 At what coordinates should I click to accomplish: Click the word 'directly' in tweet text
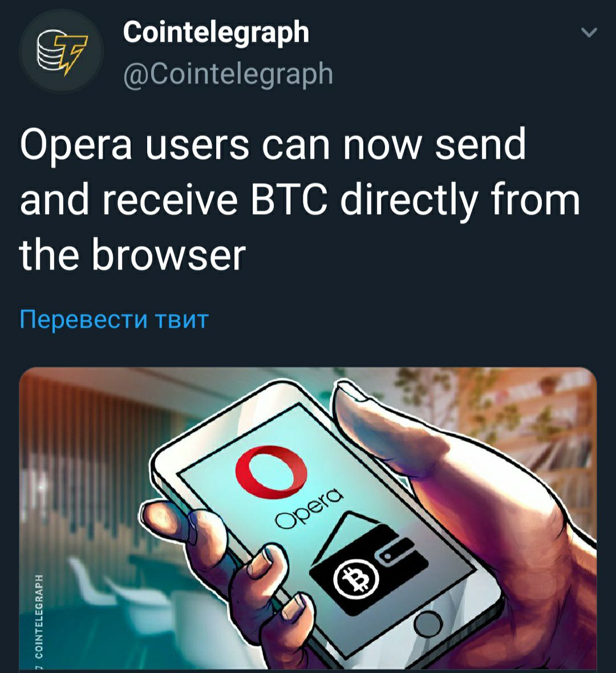tap(409, 202)
